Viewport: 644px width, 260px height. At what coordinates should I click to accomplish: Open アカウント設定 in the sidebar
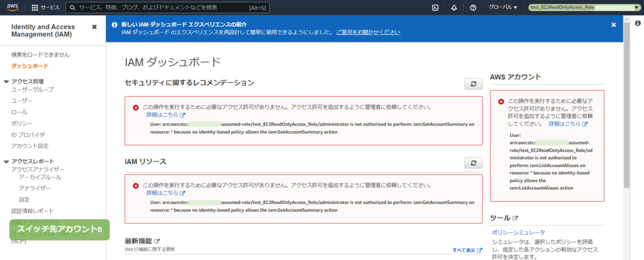(x=30, y=146)
